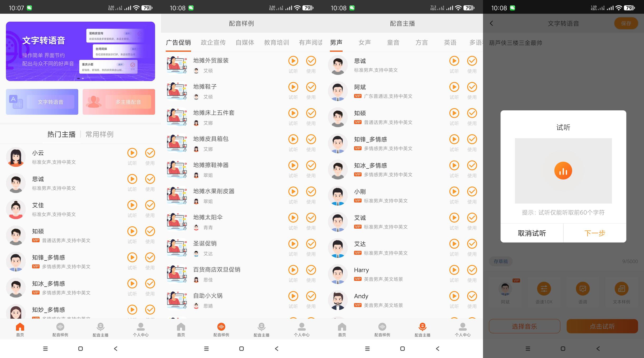Tap the 使用 check for 地摊鞋子
This screenshot has width=644, height=358.
311,87
